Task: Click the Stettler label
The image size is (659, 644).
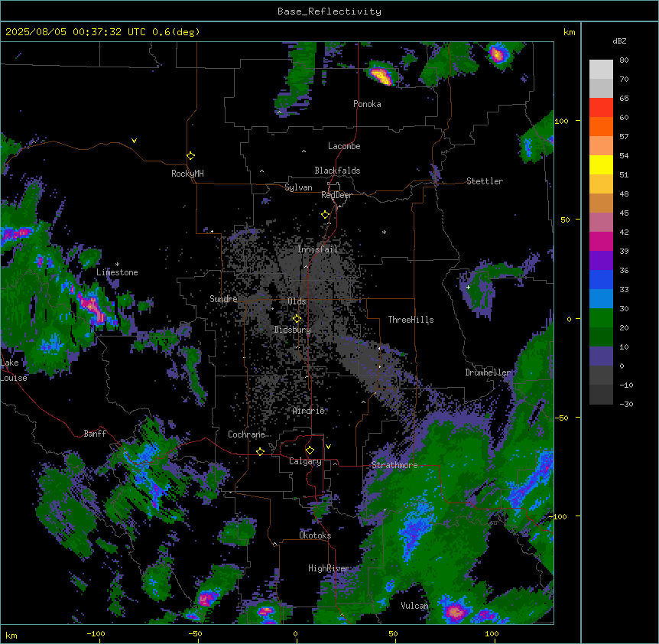Action: 485,181
